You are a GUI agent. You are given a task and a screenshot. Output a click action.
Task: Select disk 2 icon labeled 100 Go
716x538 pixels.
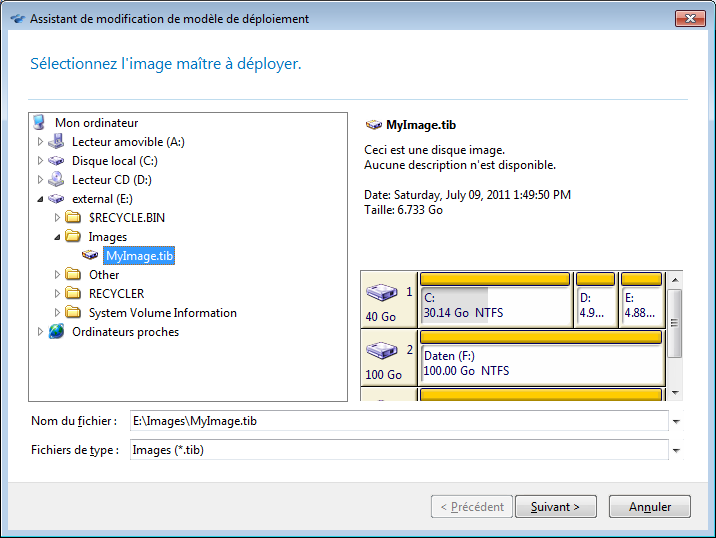click(381, 352)
